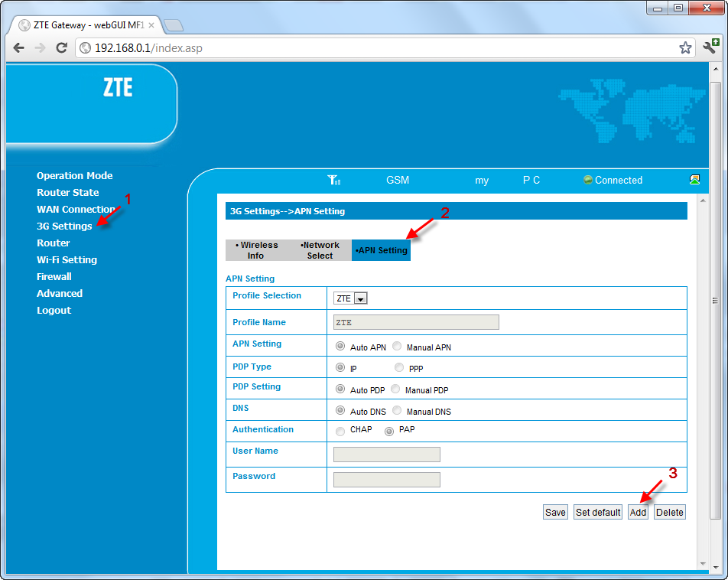Choose PAP authentication
Image resolution: width=728 pixels, height=580 pixels.
pyautogui.click(x=389, y=432)
